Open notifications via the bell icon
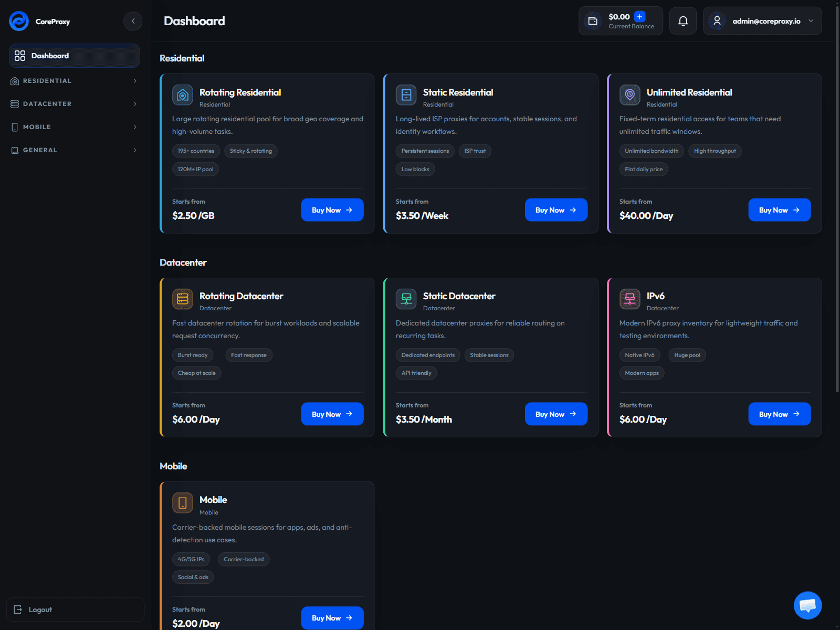 click(x=683, y=21)
